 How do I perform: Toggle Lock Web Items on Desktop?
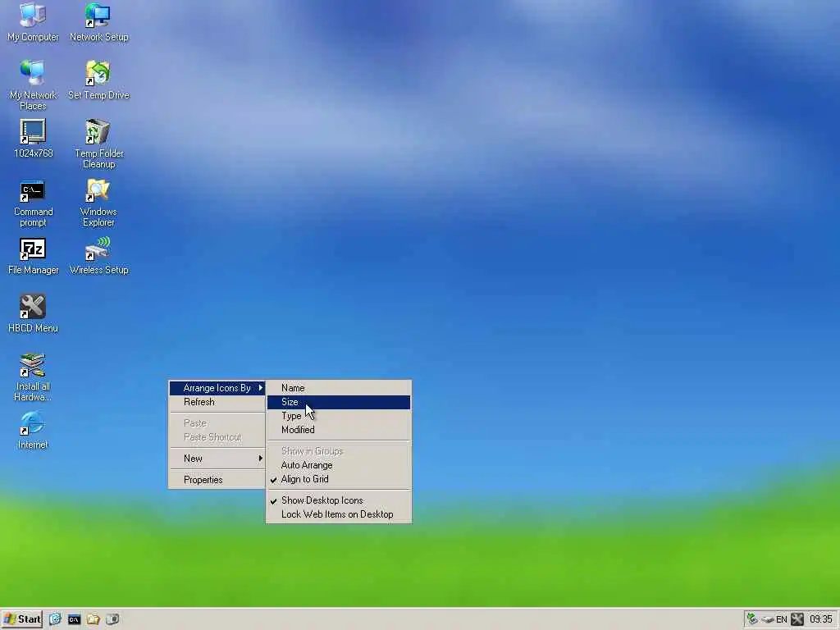pos(339,514)
